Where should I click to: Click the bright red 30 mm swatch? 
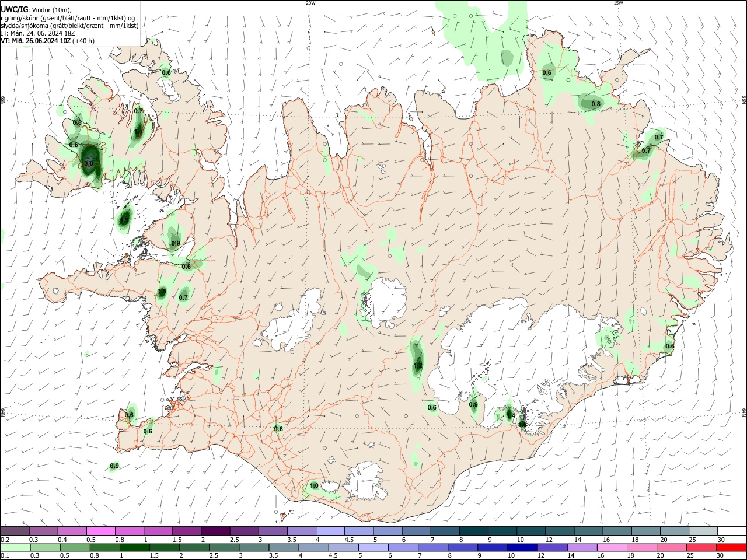731,547
